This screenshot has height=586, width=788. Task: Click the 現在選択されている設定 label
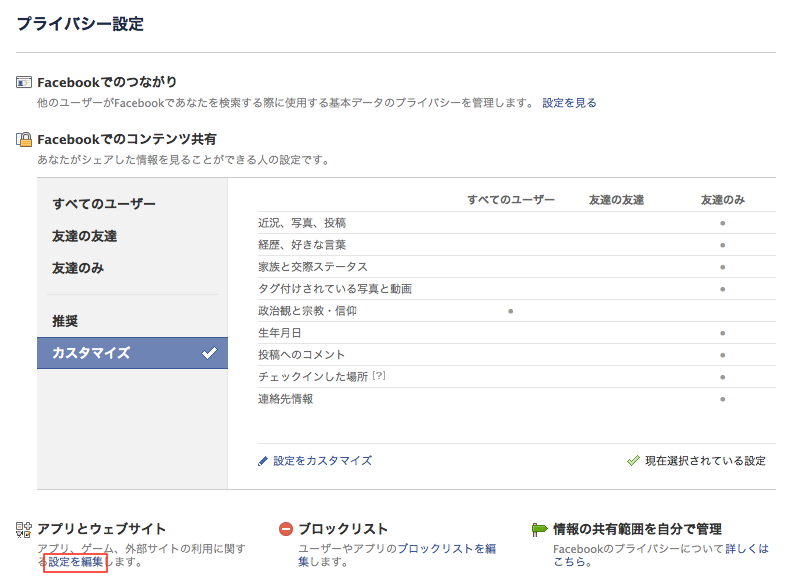point(706,461)
